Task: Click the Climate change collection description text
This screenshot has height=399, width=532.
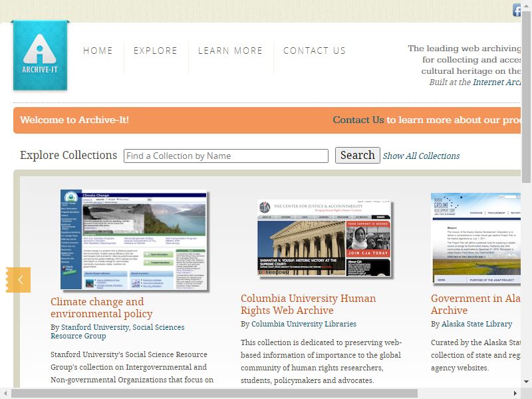Action: tap(132, 367)
